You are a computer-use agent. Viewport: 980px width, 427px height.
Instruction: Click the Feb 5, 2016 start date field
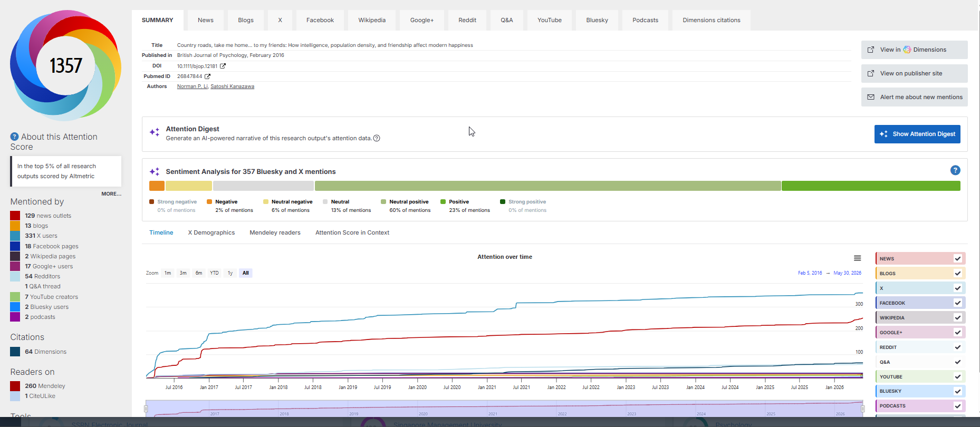[x=810, y=273]
